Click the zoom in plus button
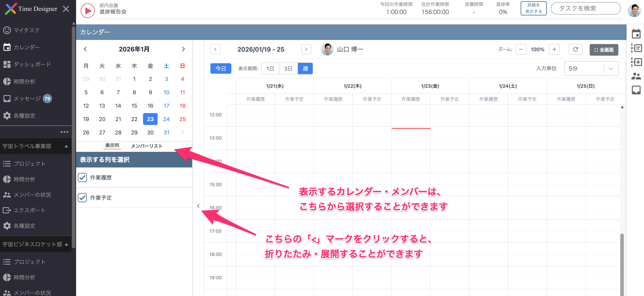Image resolution: width=644 pixels, height=296 pixels. coord(554,49)
